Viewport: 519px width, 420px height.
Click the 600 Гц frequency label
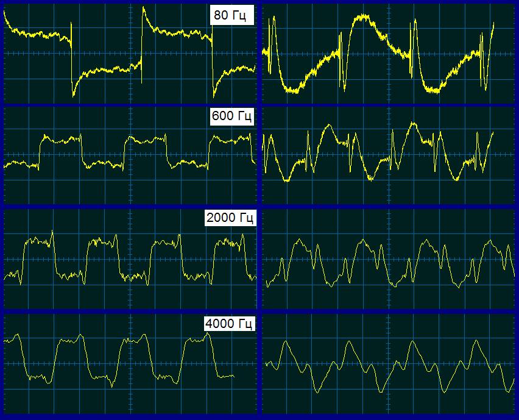(x=232, y=116)
